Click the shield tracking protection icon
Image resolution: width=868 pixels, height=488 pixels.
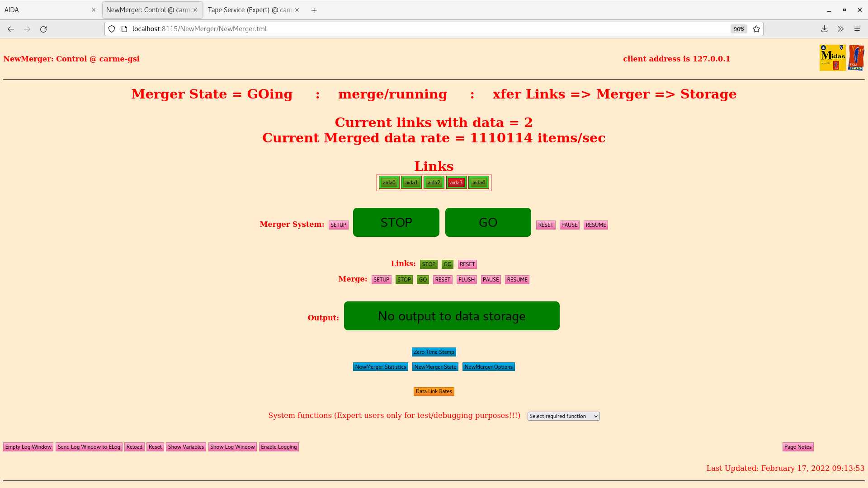click(112, 29)
